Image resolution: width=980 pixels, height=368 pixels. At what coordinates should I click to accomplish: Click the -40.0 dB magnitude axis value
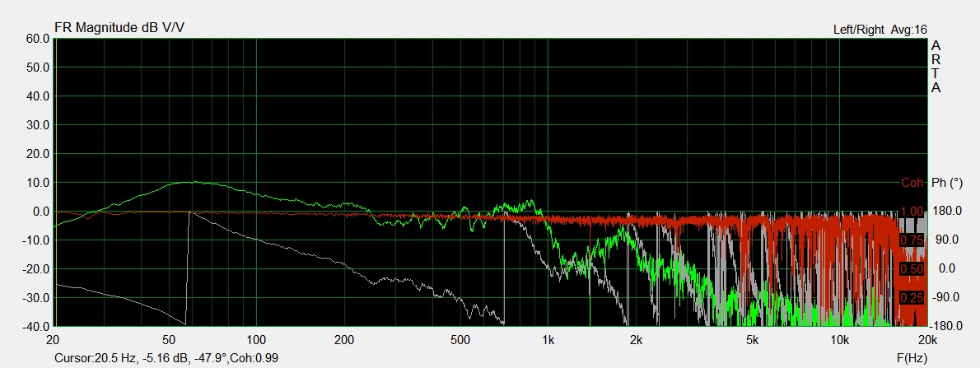pos(35,326)
